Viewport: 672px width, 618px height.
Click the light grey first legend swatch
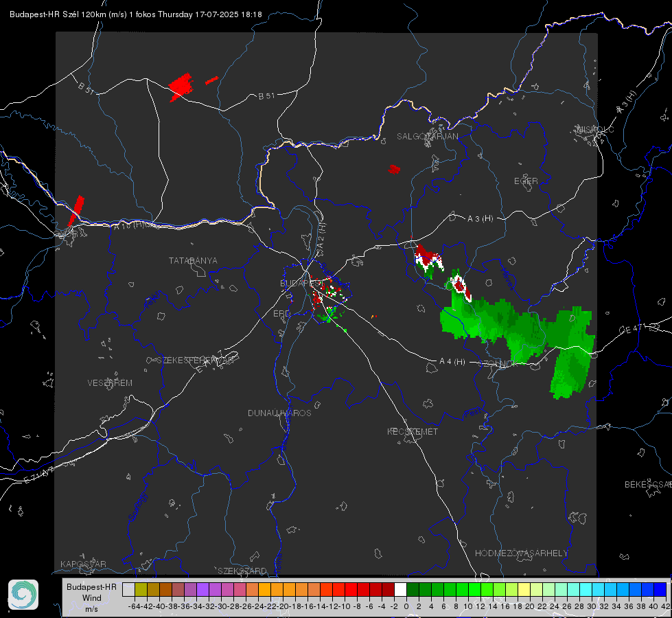(128, 589)
